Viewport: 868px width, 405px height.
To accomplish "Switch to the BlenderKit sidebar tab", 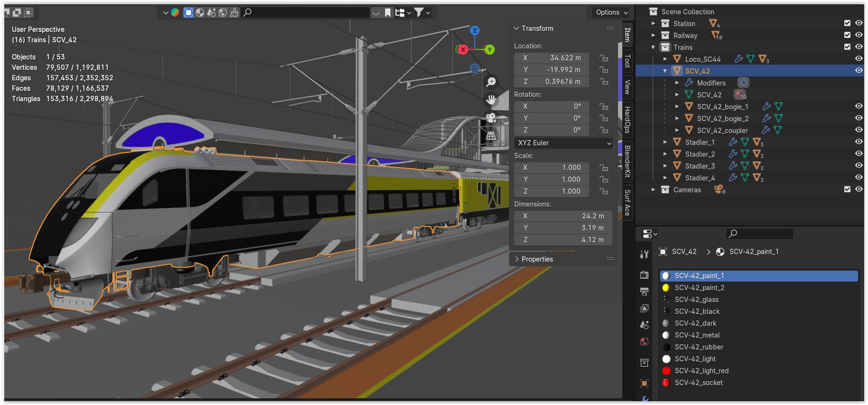I will click(x=627, y=161).
